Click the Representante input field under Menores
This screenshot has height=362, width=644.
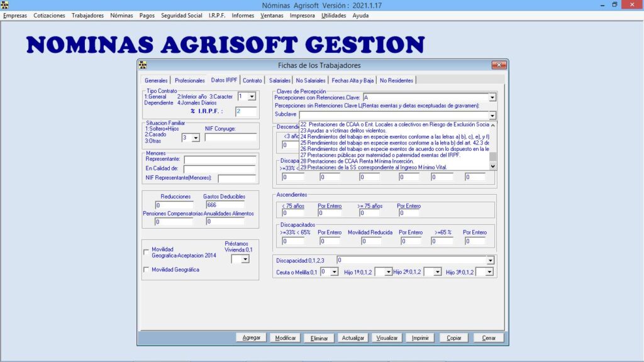coord(219,160)
